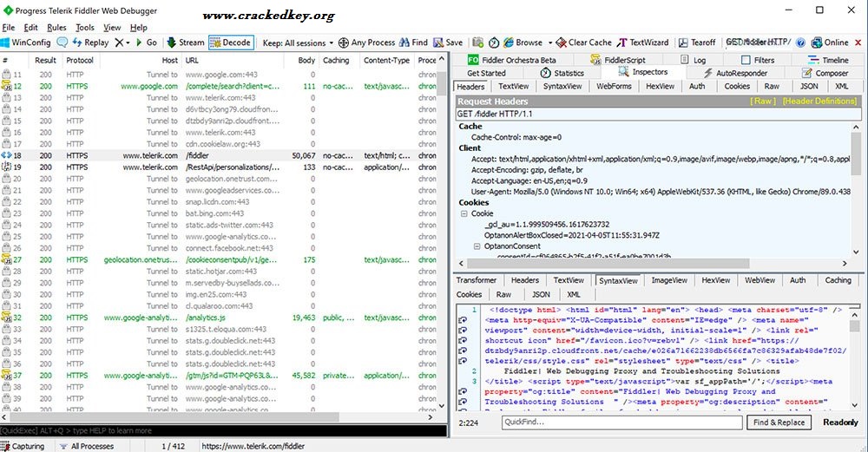Clear Cache from the toolbar
Screen dimensions: 868x452
pyautogui.click(x=583, y=43)
